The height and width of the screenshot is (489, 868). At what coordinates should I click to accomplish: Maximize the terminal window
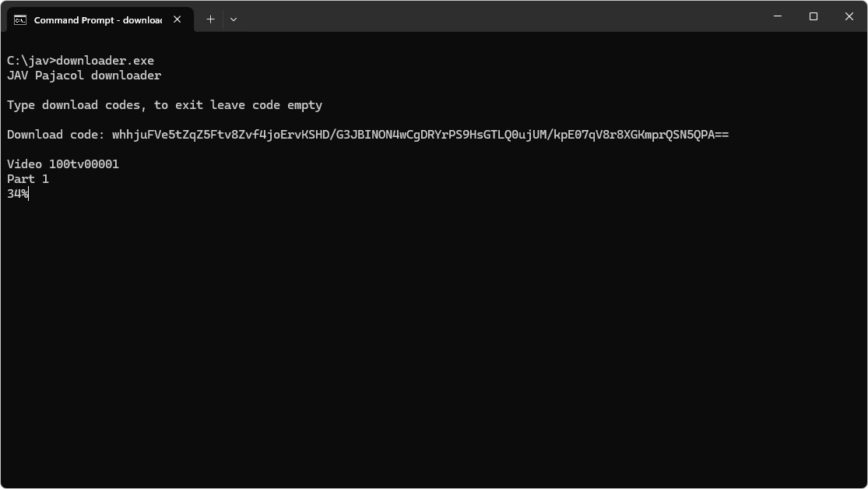click(x=814, y=16)
